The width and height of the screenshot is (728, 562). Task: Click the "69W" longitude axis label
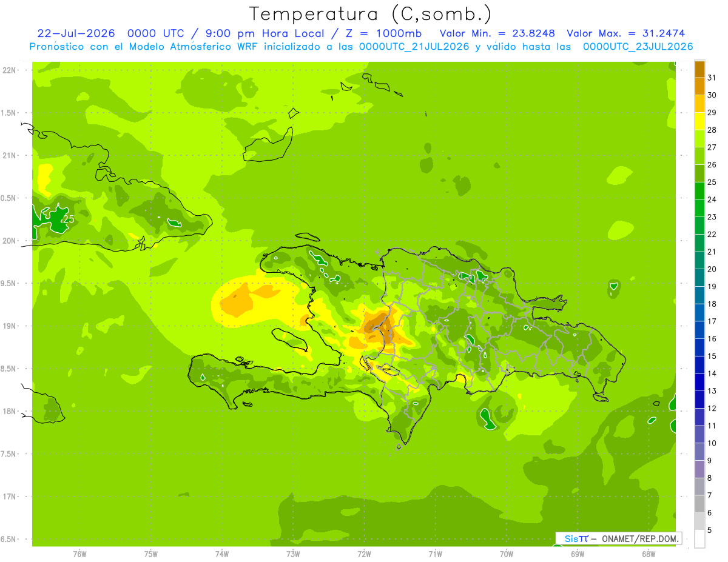577,554
